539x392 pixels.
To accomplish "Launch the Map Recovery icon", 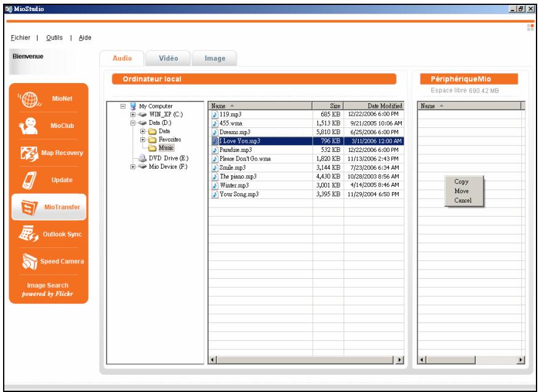I will (x=29, y=153).
